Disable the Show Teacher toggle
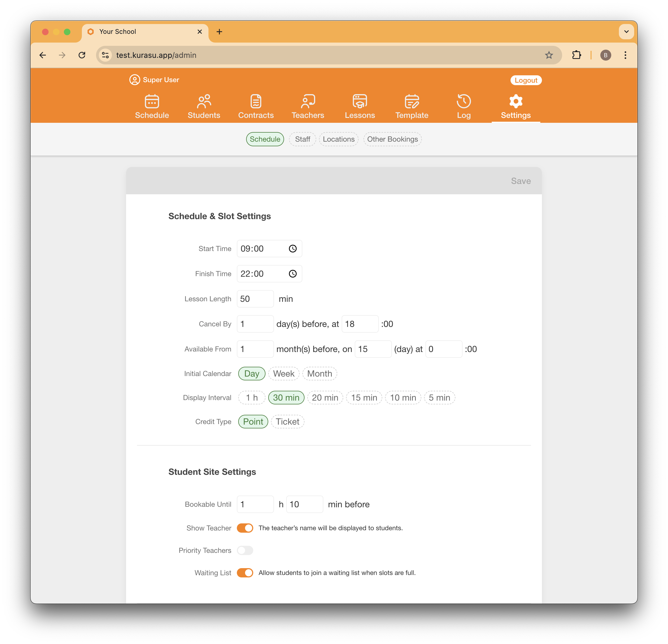 click(245, 528)
